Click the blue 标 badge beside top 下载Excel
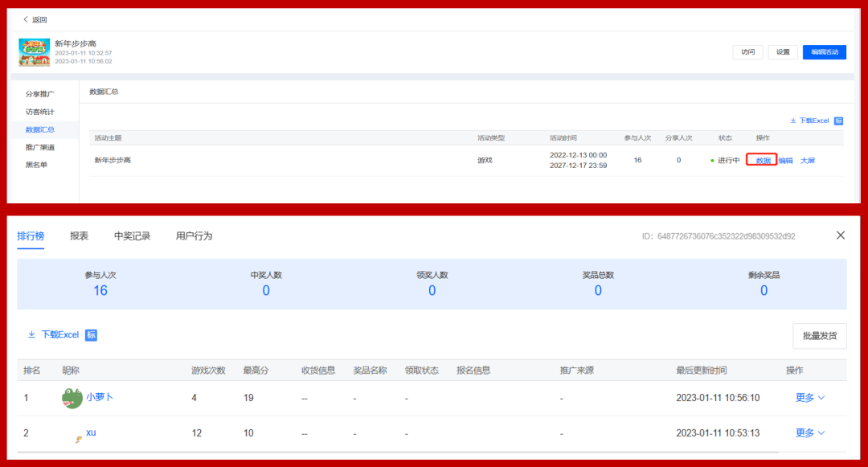Screen dimensions: 868x467 pos(838,121)
